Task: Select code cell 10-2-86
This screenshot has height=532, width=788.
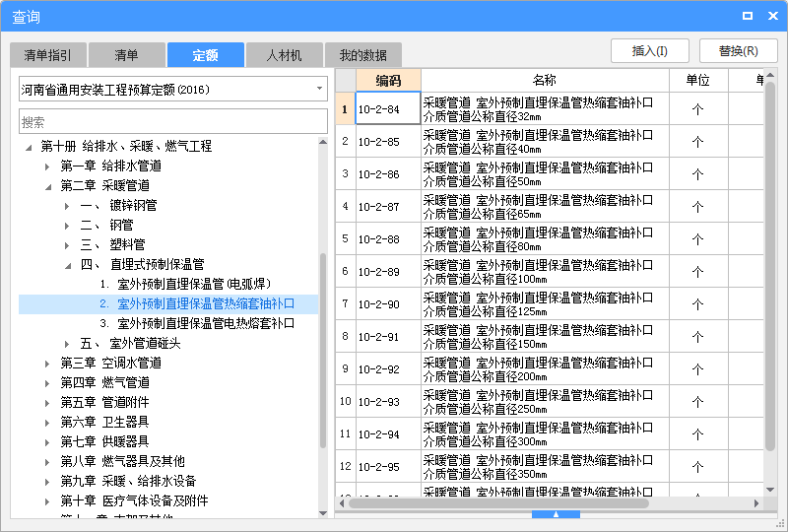Action: click(x=388, y=174)
